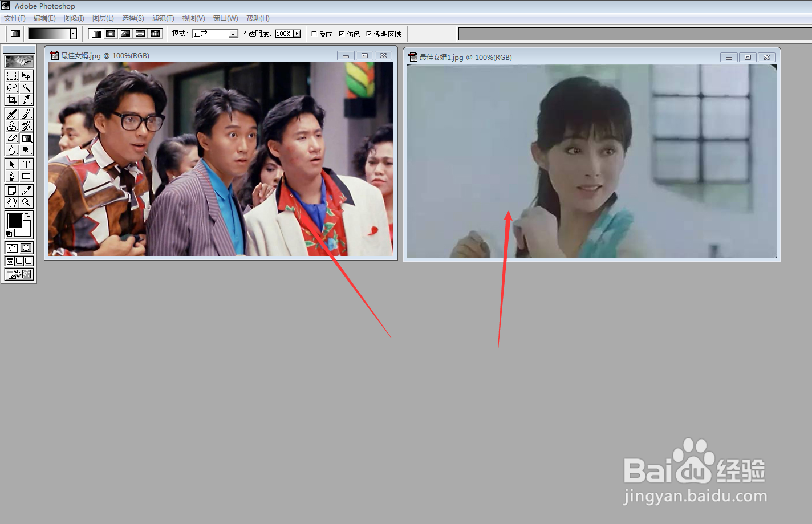
Task: Select the Paintbrush tool
Action: tap(26, 114)
